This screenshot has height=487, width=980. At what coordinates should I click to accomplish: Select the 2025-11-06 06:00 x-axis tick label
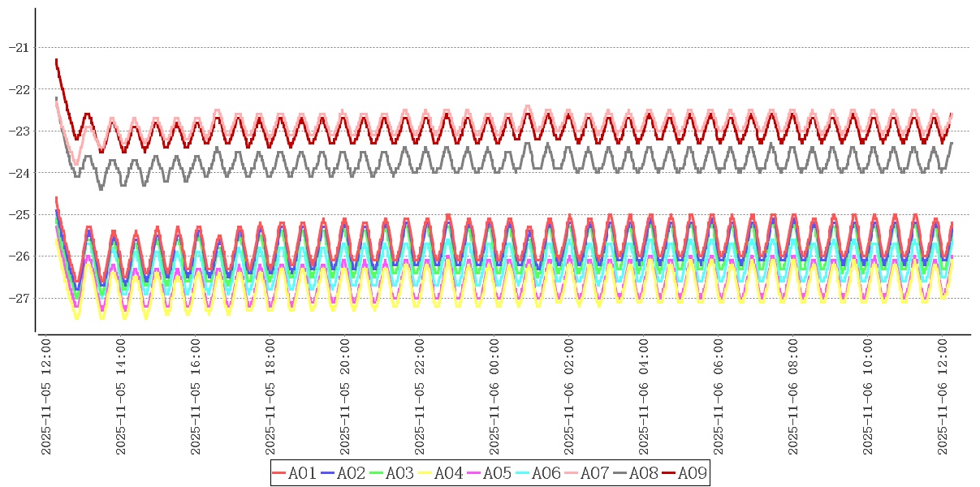719,397
